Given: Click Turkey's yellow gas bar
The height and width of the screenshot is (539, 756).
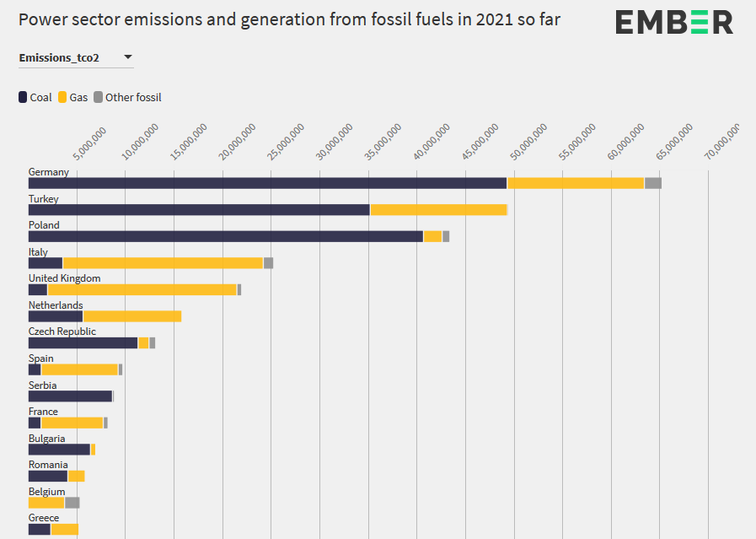Looking at the screenshot, I should coord(438,210).
